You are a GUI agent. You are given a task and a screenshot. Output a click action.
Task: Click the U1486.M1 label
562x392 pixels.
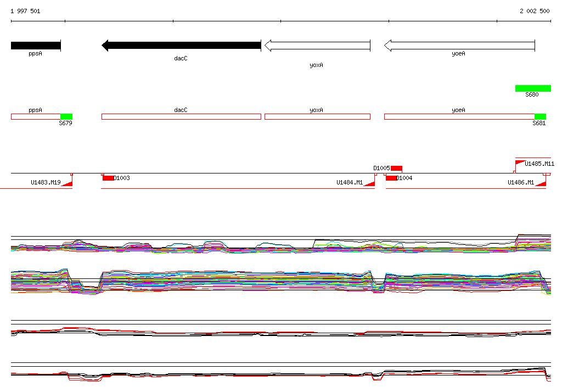point(521,183)
